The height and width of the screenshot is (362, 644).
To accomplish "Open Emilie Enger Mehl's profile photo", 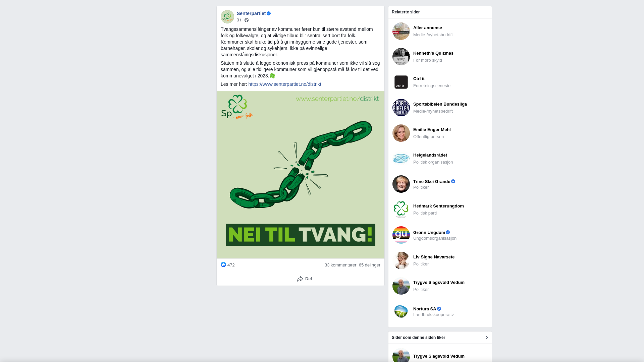I will click(x=401, y=133).
